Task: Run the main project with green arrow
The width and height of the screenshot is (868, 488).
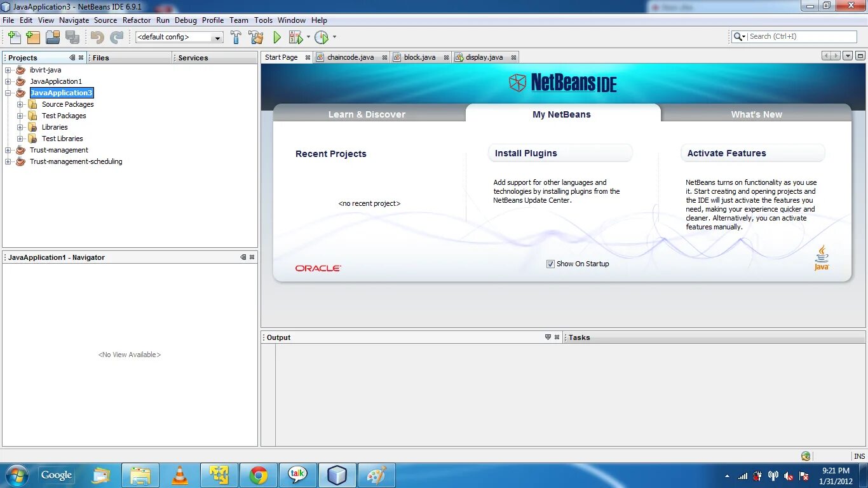Action: (277, 37)
